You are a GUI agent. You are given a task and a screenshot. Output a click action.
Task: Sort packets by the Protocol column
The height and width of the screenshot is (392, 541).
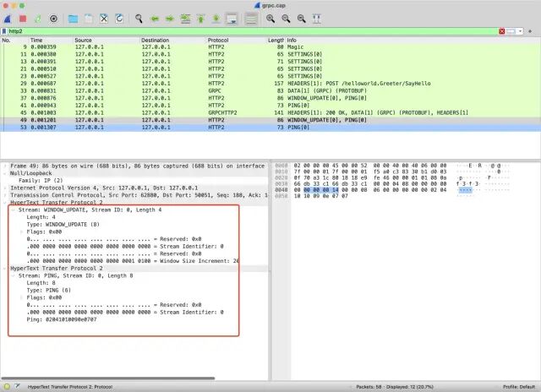tap(218, 41)
